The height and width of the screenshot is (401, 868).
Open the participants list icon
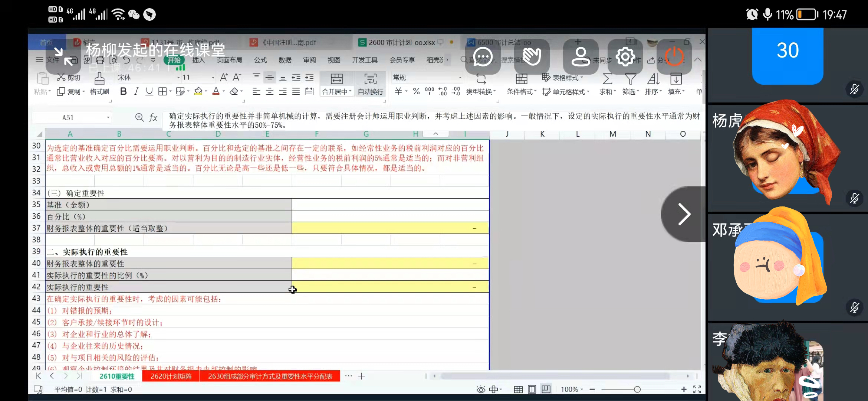pos(581,57)
